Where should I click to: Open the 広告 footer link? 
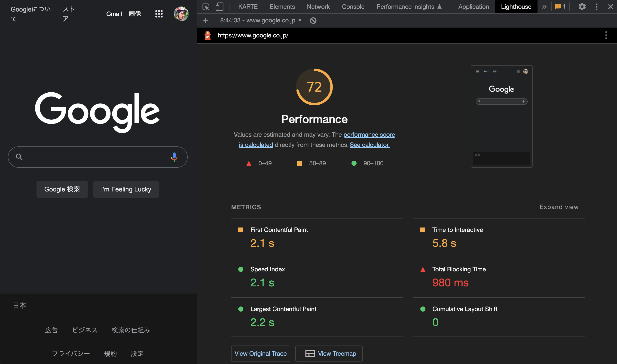pyautogui.click(x=51, y=330)
